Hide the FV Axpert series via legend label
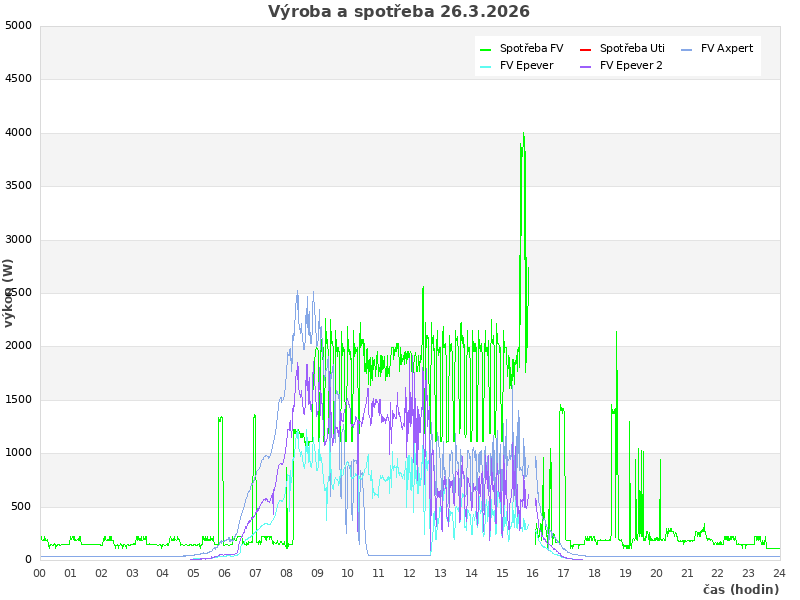Screen dimensions: 800x600 point(727,49)
